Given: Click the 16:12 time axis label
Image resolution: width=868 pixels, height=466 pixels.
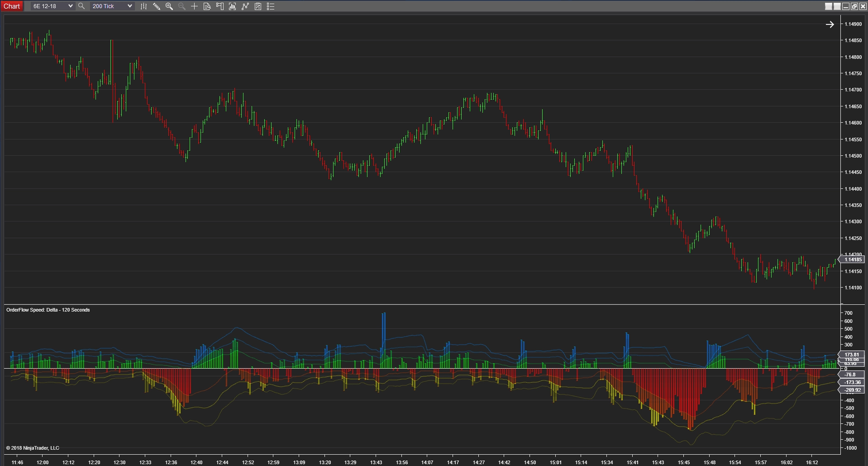Looking at the screenshot, I should (x=812, y=462).
